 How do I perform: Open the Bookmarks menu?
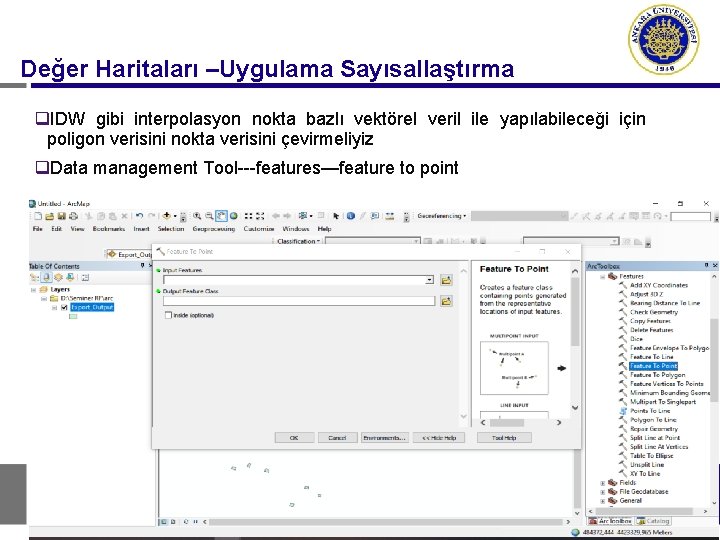(109, 229)
